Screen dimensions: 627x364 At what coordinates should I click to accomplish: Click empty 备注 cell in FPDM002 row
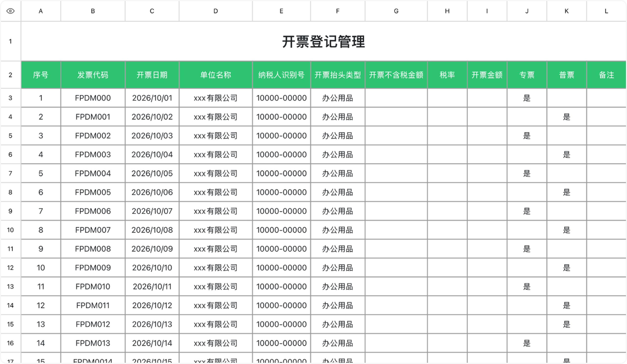pos(606,136)
